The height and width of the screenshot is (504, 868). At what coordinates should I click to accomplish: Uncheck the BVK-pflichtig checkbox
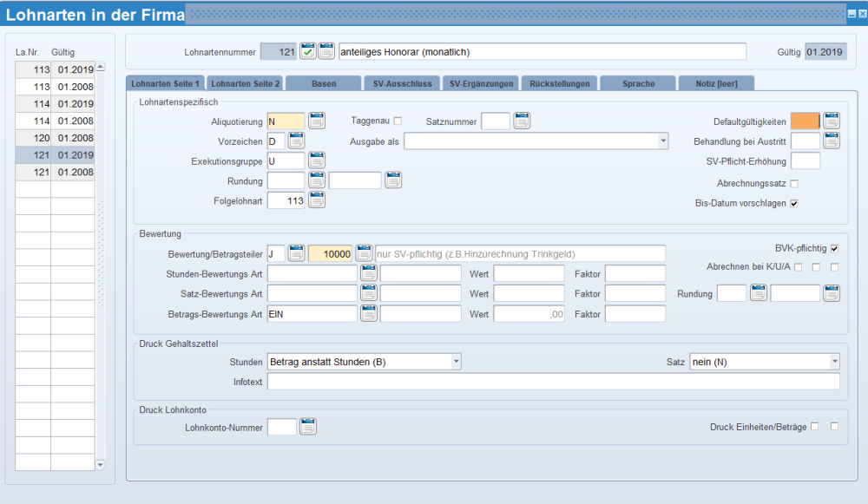835,248
